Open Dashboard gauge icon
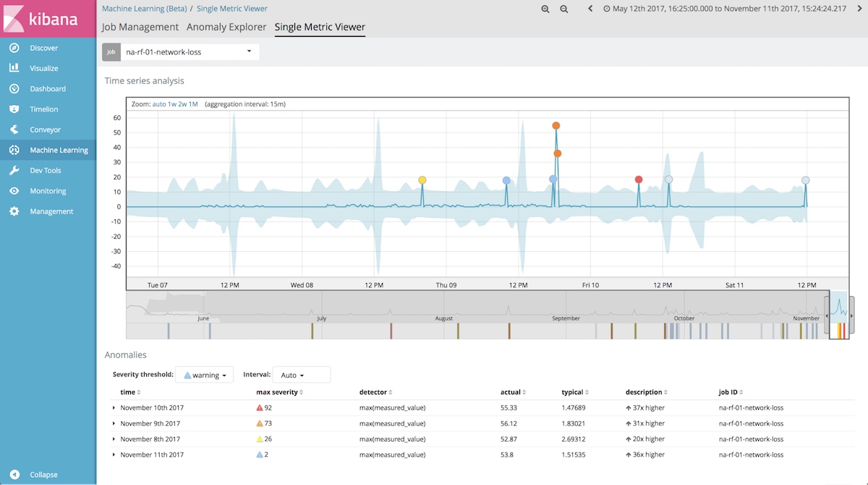This screenshot has height=485, width=868. point(14,89)
